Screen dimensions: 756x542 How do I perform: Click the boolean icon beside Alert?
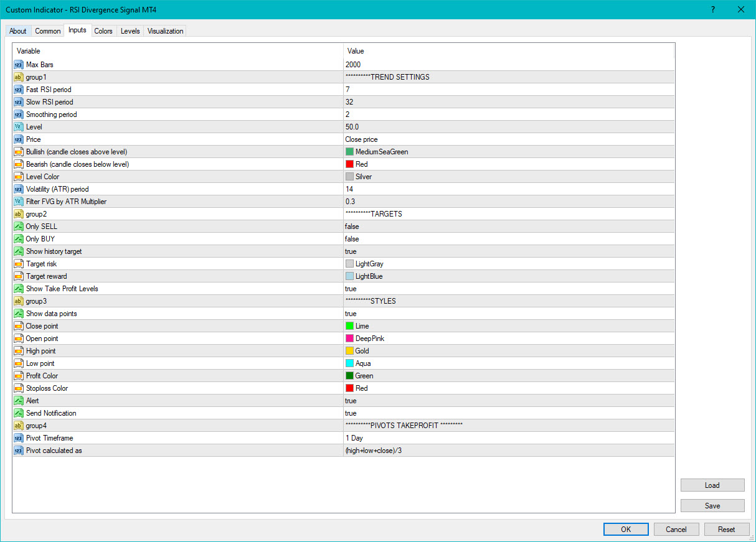click(x=18, y=401)
